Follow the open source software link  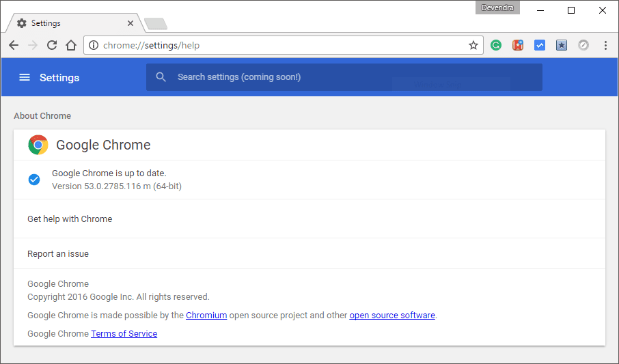[x=392, y=315]
